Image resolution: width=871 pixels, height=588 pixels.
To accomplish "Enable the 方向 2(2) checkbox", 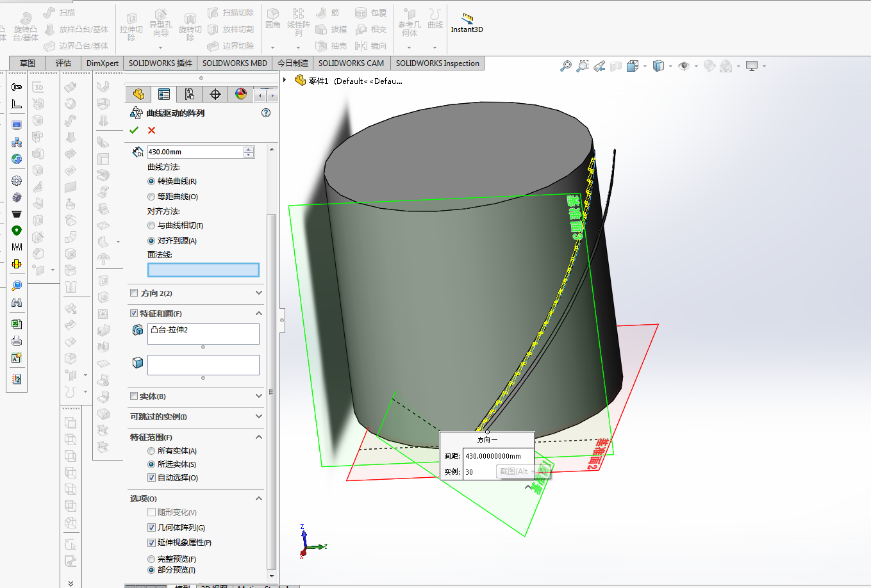I will coord(134,293).
